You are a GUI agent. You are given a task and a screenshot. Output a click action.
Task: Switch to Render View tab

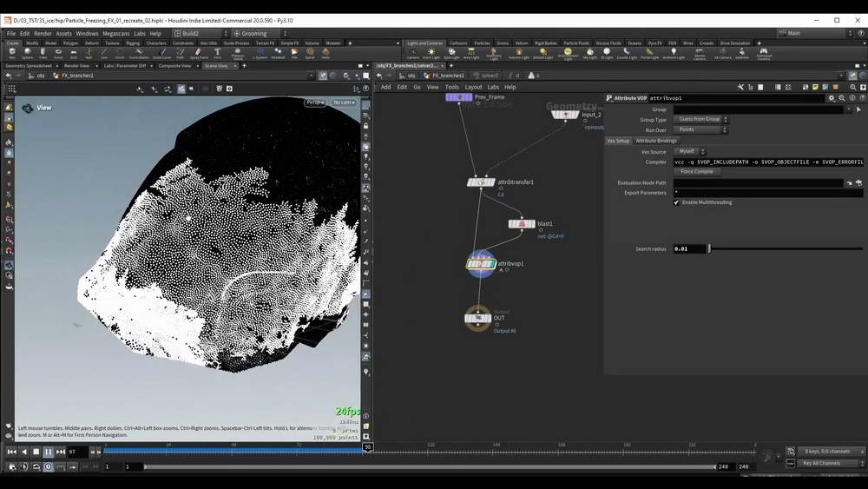point(76,66)
